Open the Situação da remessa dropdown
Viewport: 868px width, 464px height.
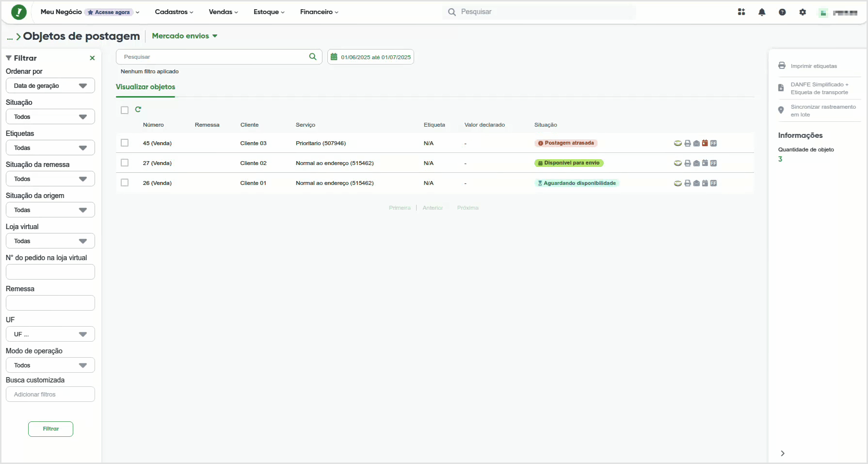click(50, 179)
